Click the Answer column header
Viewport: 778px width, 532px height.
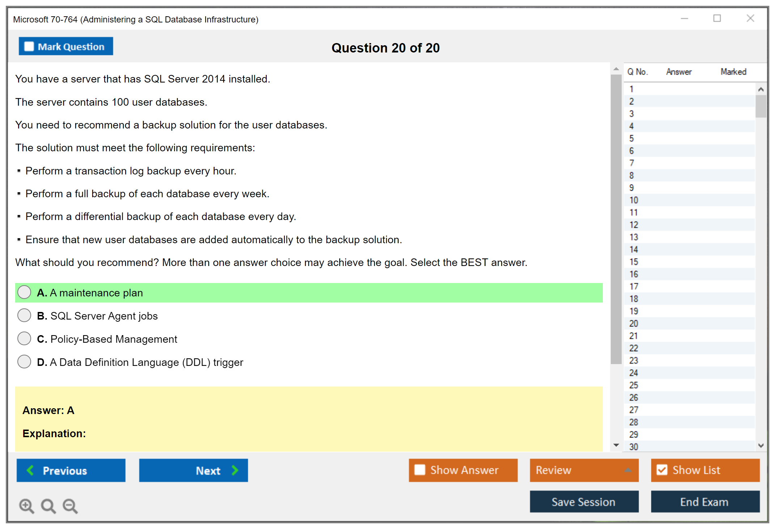[678, 72]
